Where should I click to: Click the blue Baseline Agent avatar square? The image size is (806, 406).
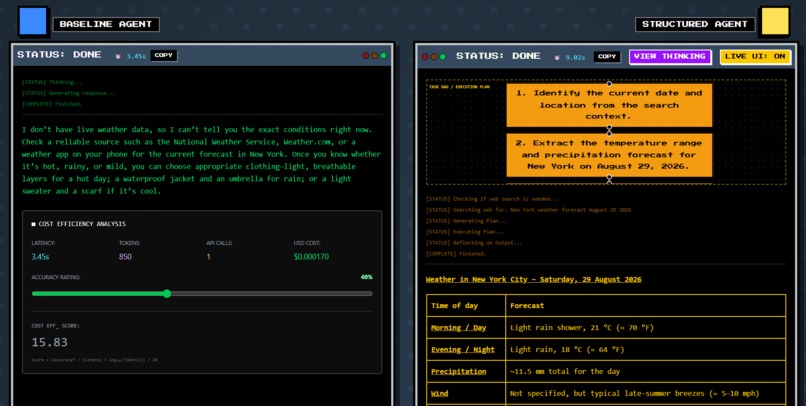[x=32, y=21]
